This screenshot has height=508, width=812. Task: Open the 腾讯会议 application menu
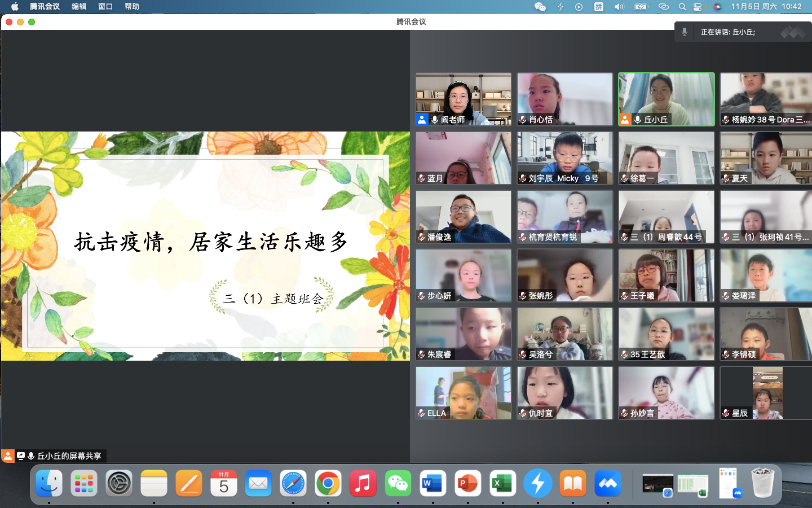45,7
